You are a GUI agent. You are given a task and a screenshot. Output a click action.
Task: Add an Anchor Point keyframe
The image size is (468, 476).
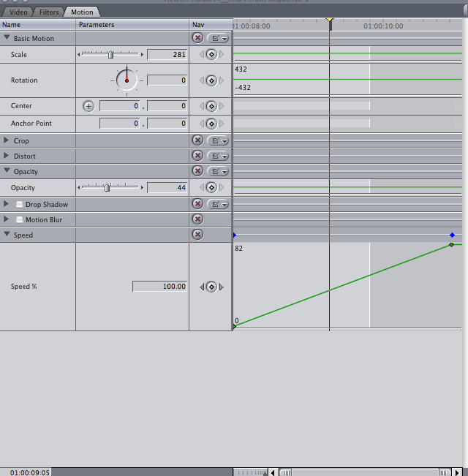[x=211, y=124]
